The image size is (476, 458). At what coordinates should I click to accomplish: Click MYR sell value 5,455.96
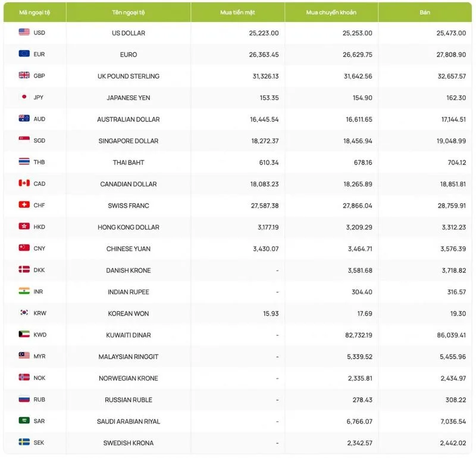[453, 357]
